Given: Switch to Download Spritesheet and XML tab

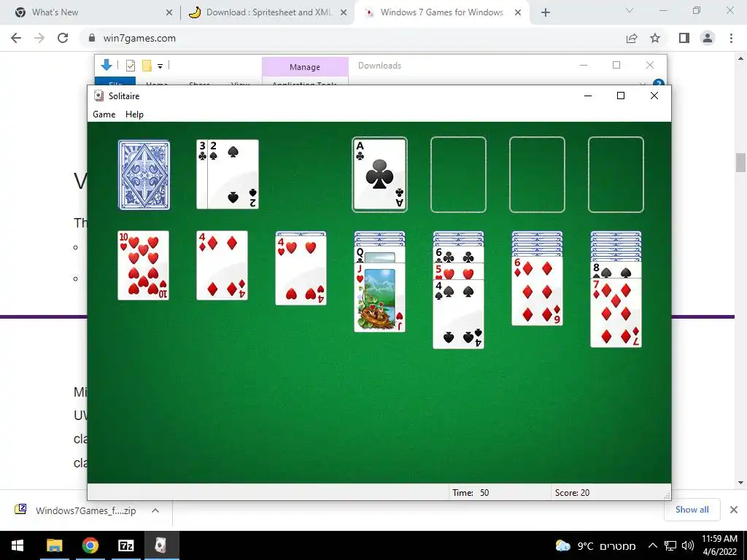Looking at the screenshot, I should click(268, 12).
